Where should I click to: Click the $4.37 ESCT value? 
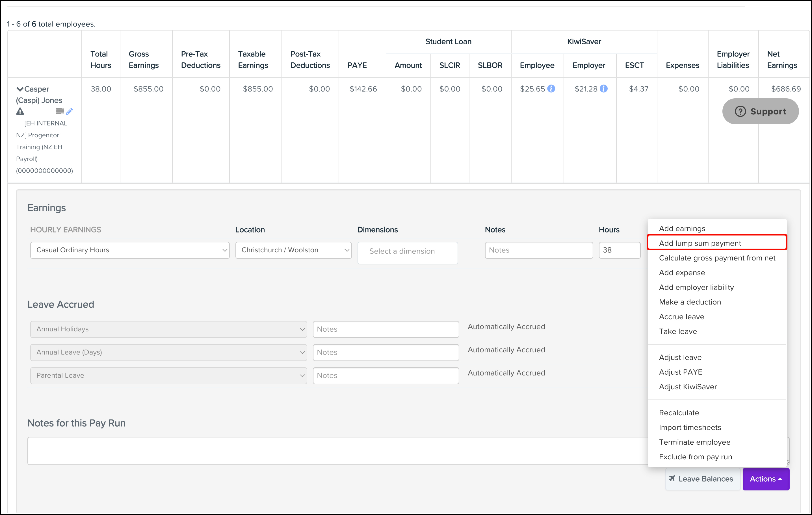[x=639, y=89]
